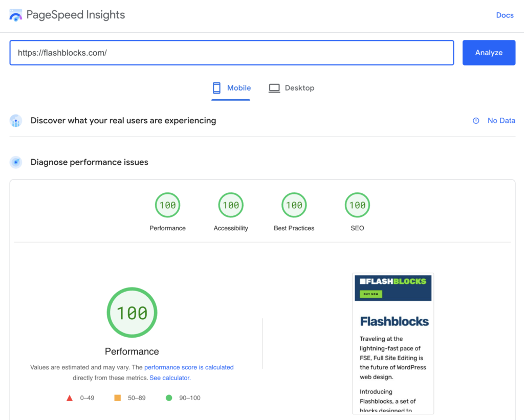The width and height of the screenshot is (524, 420).
Task: Click the 50–89 legend text
Action: pyautogui.click(x=137, y=398)
